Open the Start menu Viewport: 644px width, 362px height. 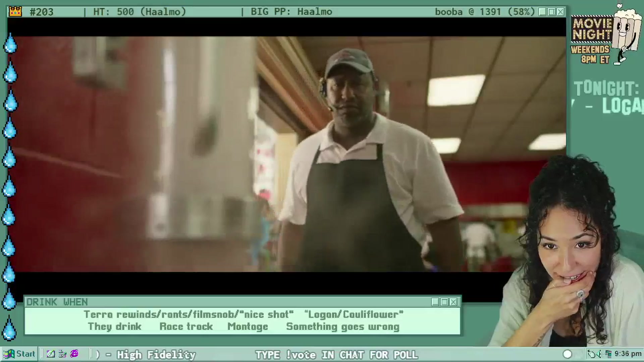19,354
